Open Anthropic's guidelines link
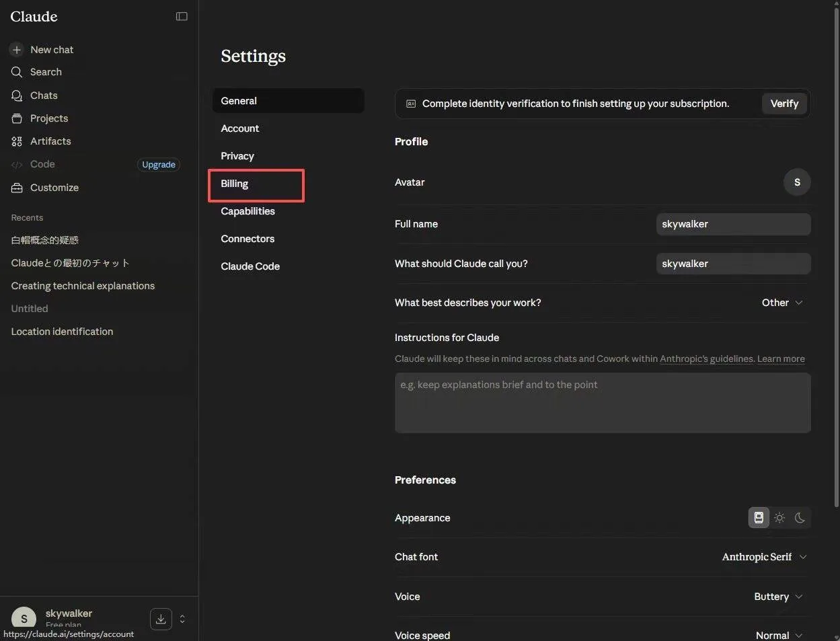Image resolution: width=840 pixels, height=641 pixels. coord(707,359)
